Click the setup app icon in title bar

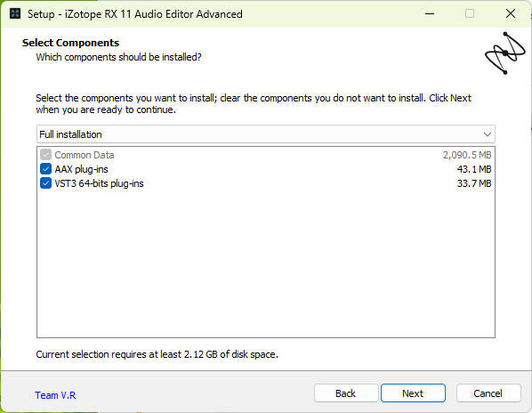15,14
